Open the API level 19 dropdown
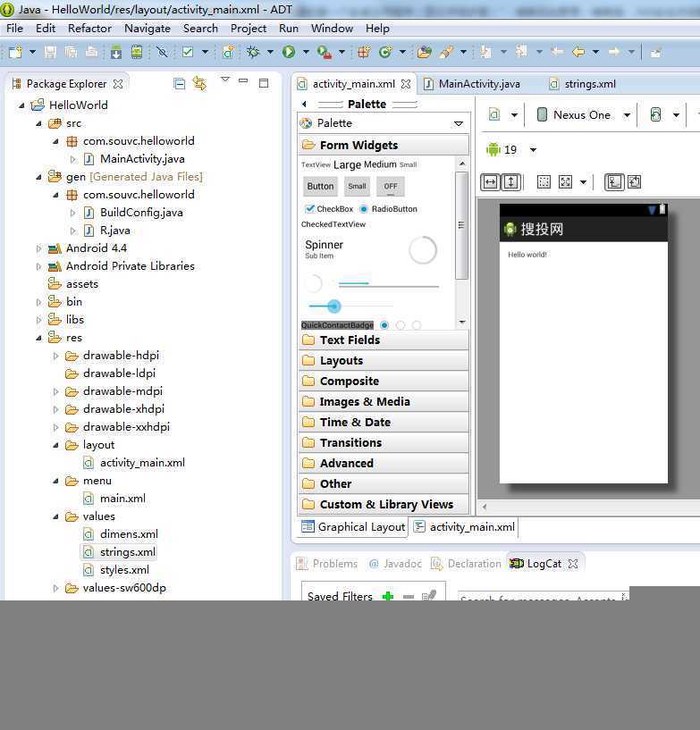Image resolution: width=700 pixels, height=730 pixels. (x=533, y=150)
